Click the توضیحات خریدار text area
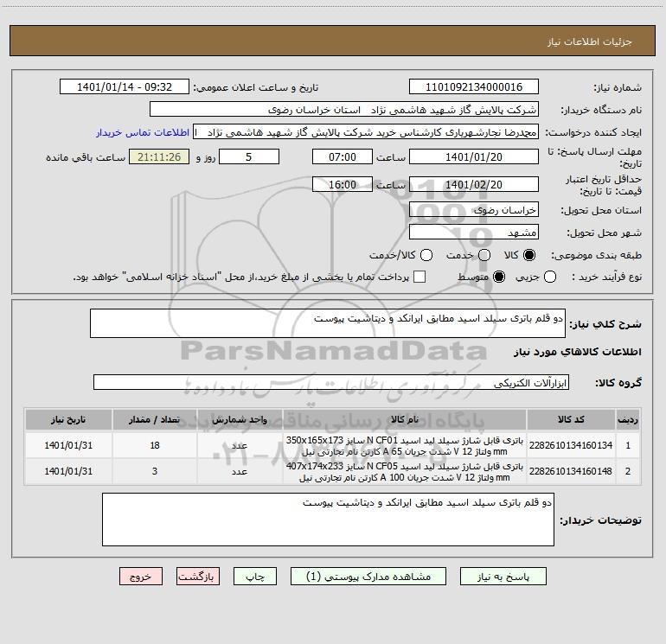 tap(328, 520)
